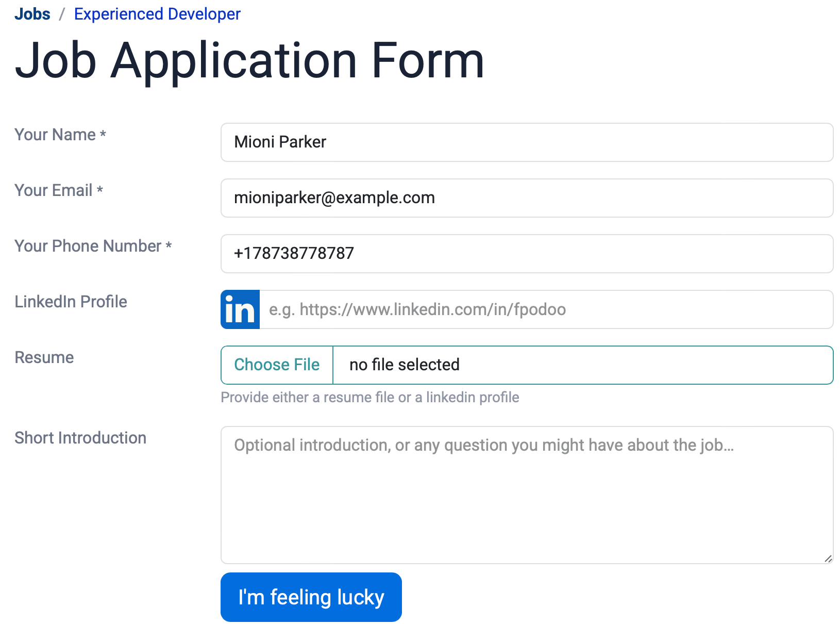Click the breadcrumb separator after Jobs
840x624 pixels.
(62, 13)
